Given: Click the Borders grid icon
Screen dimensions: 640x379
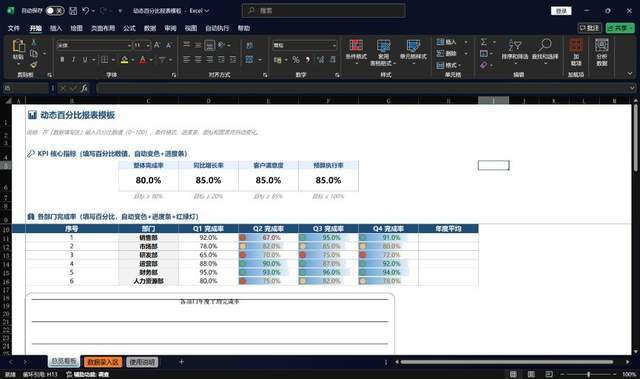Looking at the screenshot, I should (104, 60).
